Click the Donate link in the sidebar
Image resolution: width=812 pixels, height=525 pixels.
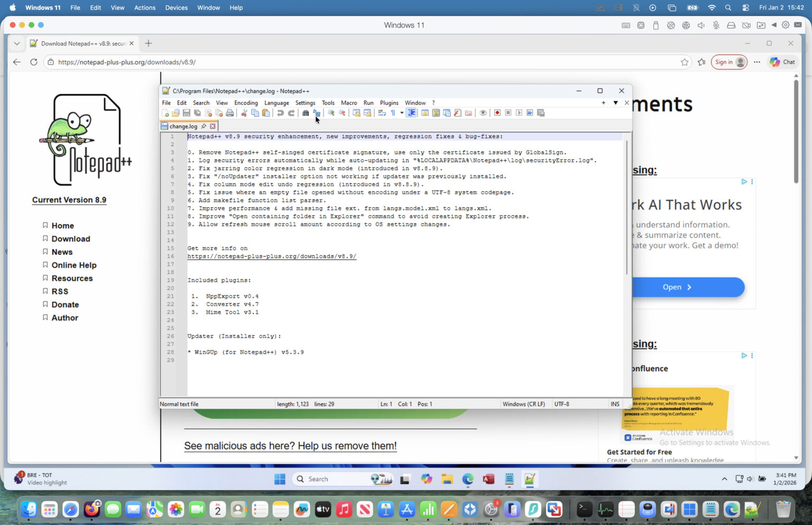click(x=65, y=305)
